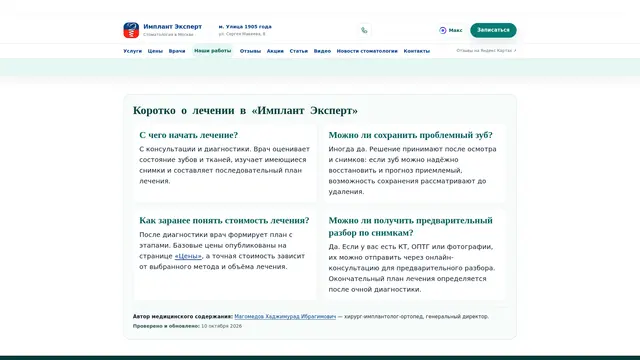The height and width of the screenshot is (360, 640).
Task: Open the Врачи menu item
Action: point(177,51)
